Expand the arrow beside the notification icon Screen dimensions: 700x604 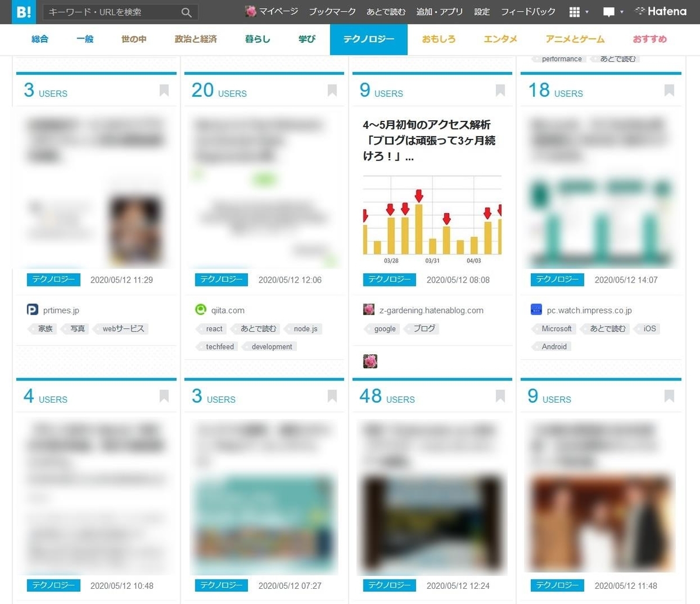point(622,12)
